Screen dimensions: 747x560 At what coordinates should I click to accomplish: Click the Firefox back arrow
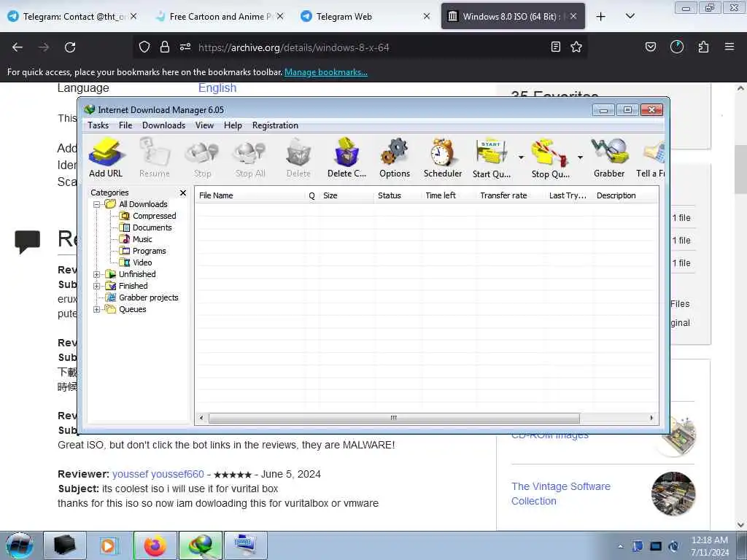click(x=18, y=47)
